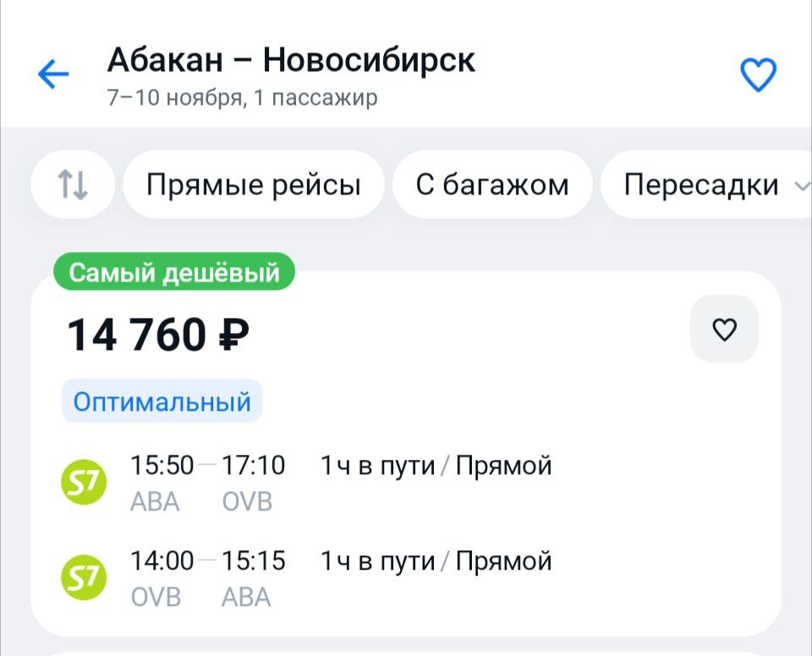
Task: Tap the OVB arrival airport code at 17:10
Action: pyautogui.click(x=247, y=502)
